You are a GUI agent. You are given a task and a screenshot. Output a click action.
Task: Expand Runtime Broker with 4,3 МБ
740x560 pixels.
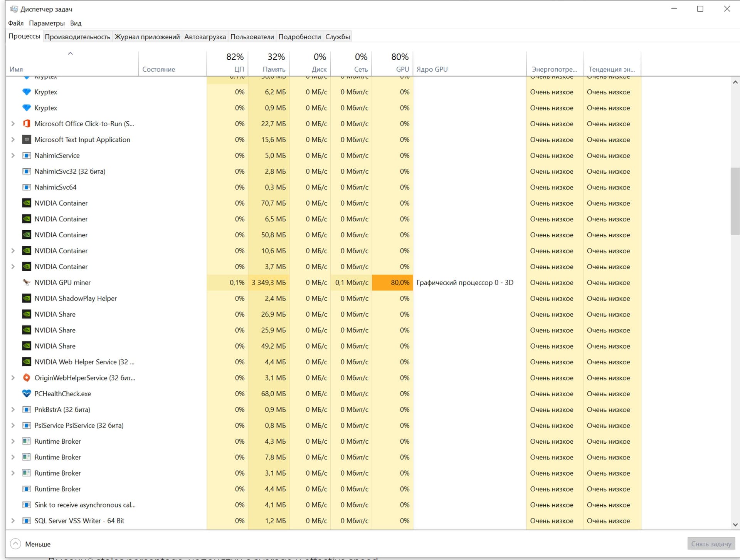pos(13,441)
